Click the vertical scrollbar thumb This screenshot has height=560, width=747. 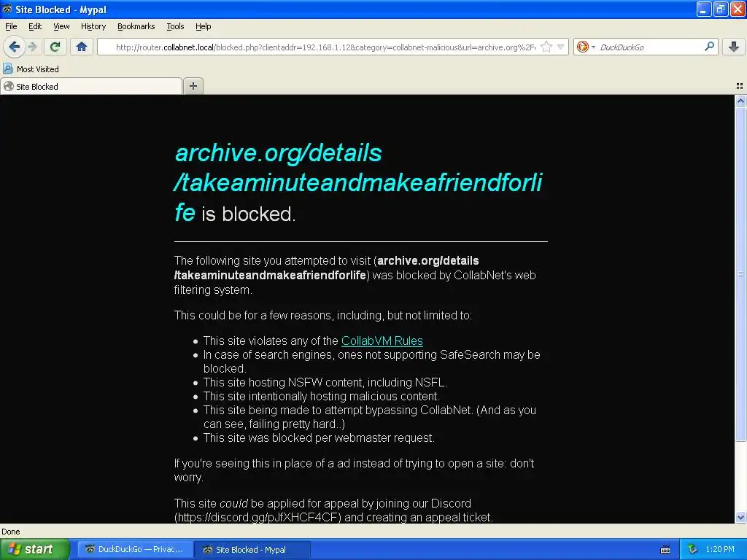click(740, 274)
